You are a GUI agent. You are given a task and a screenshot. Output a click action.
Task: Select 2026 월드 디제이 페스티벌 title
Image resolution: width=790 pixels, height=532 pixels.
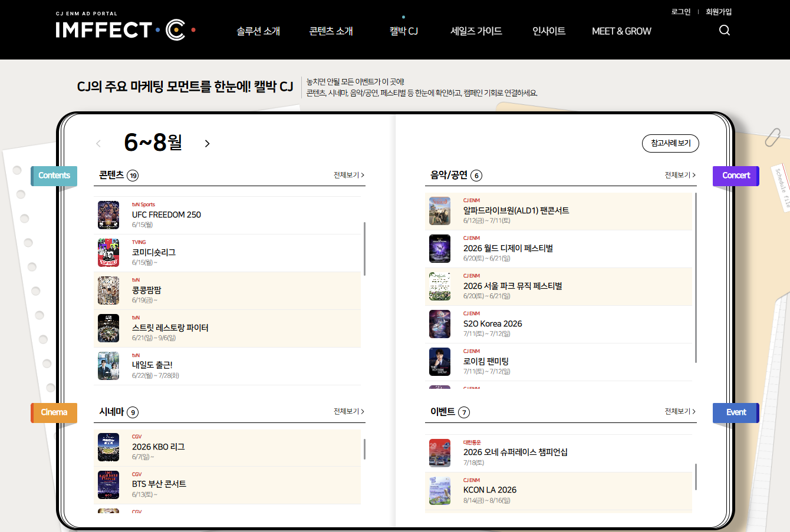click(508, 249)
